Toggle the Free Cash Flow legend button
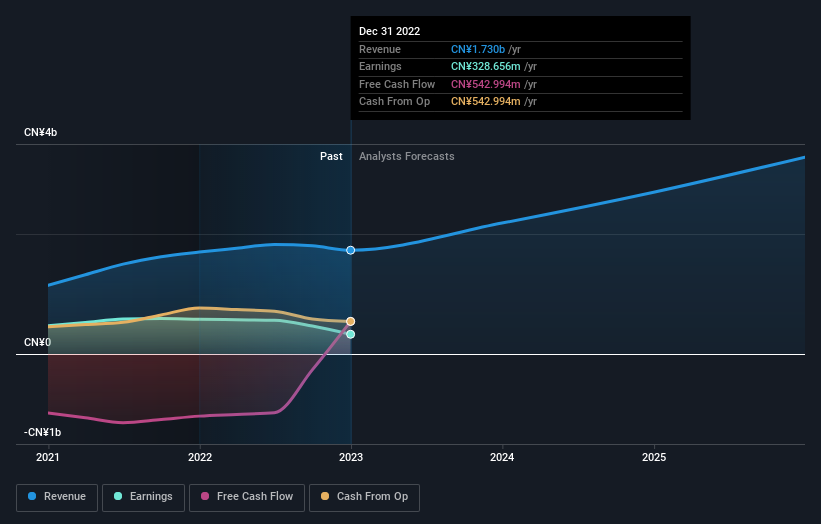 (x=247, y=497)
